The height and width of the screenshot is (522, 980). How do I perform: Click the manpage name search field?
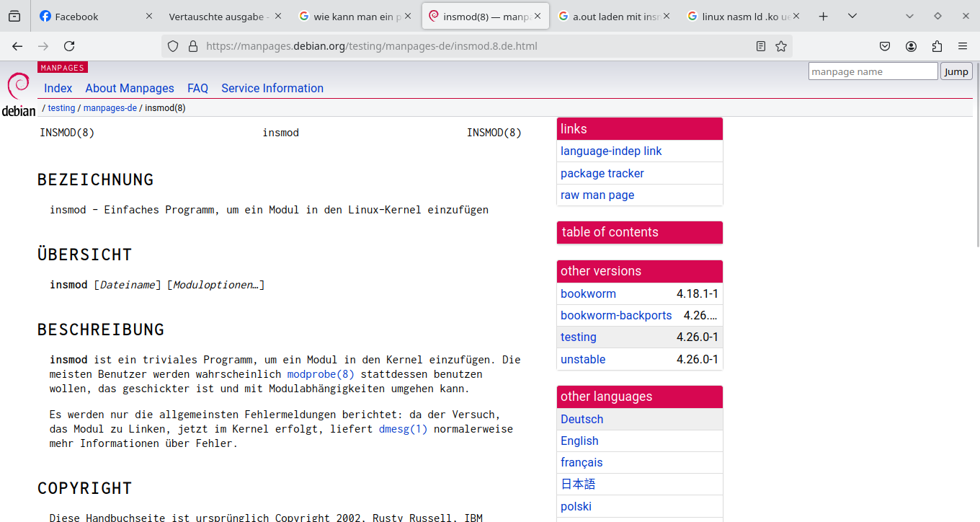coord(873,71)
